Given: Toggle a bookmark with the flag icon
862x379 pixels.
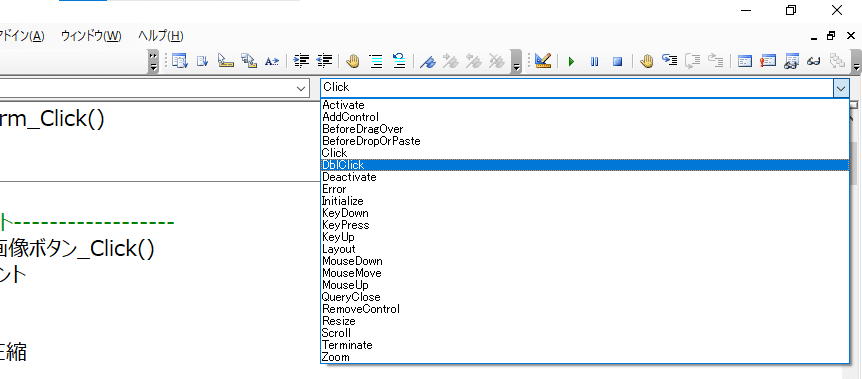Looking at the screenshot, I should pos(428,61).
